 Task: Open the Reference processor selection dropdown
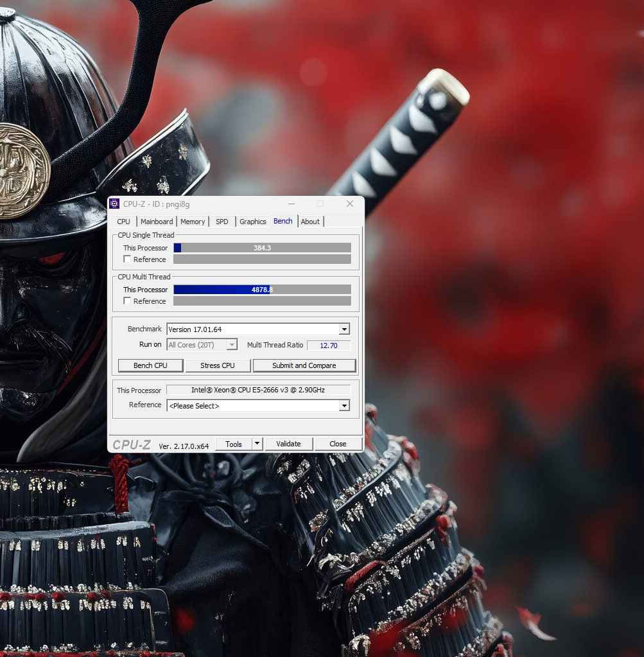(x=344, y=405)
